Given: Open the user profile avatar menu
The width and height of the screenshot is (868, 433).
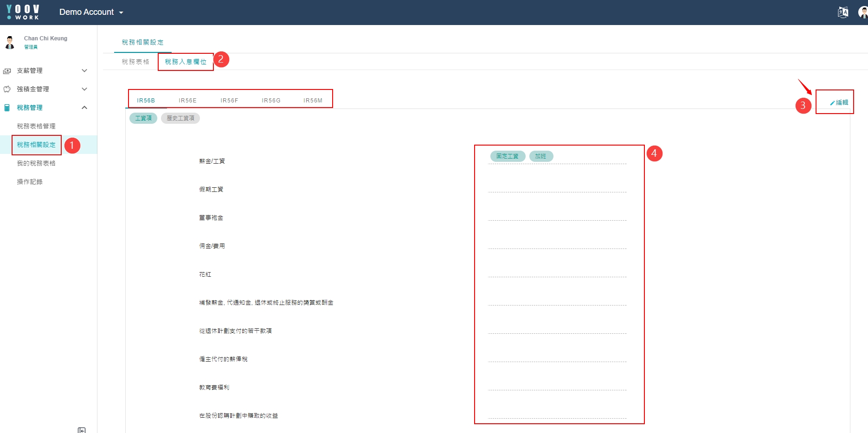Looking at the screenshot, I should click(x=862, y=13).
